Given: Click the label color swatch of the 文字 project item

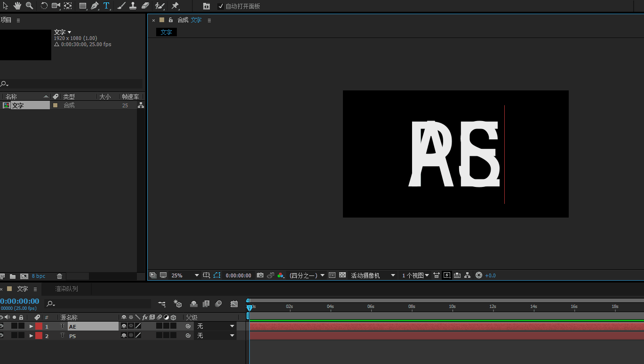Looking at the screenshot, I should pyautogui.click(x=55, y=105).
